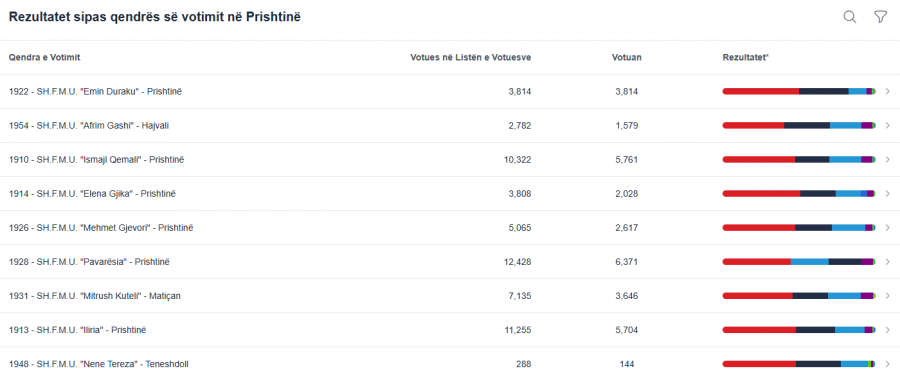Viewport: 900px width, 380px height.
Task: Click the Rezultatet column header
Action: 746,57
